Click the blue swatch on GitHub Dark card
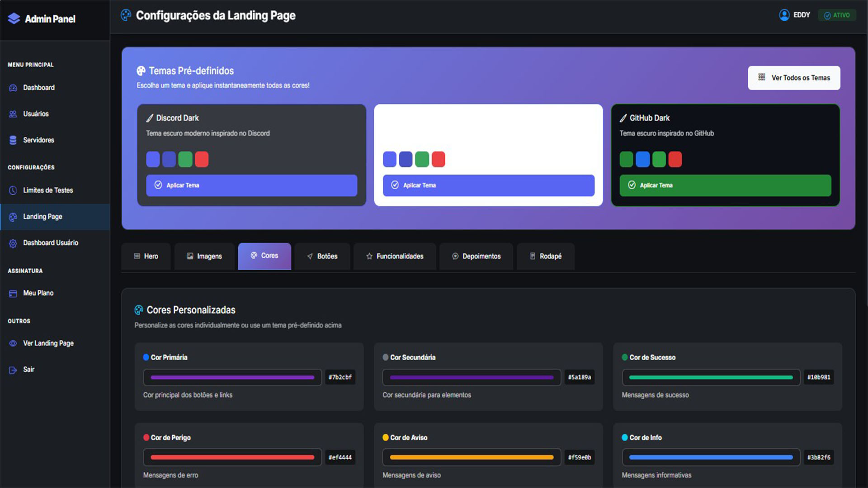Viewport: 868px width, 488px height. coord(642,160)
